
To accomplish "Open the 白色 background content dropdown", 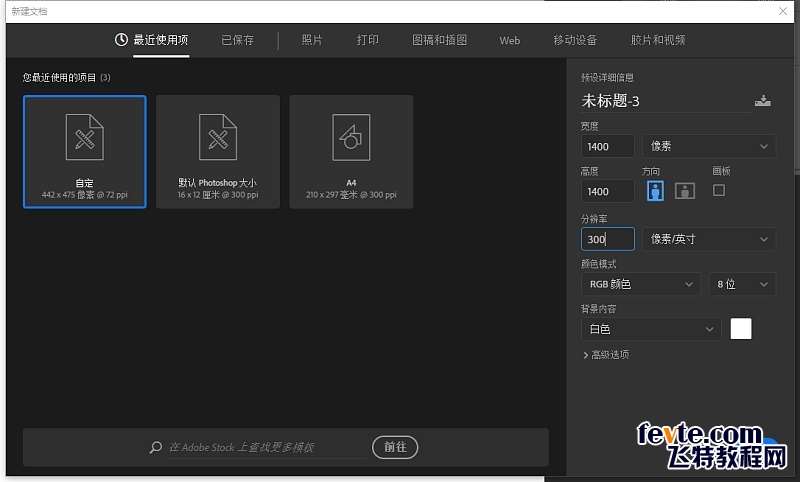I will [x=651, y=329].
